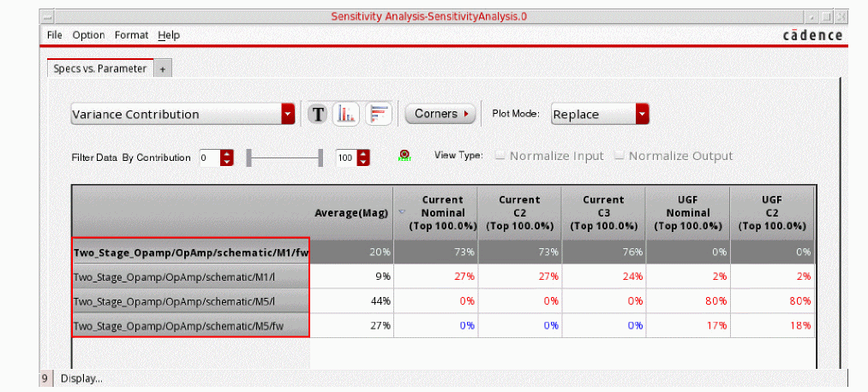Viewport: 868px width, 392px height.
Task: Click the Current C3 column header
Action: click(603, 212)
